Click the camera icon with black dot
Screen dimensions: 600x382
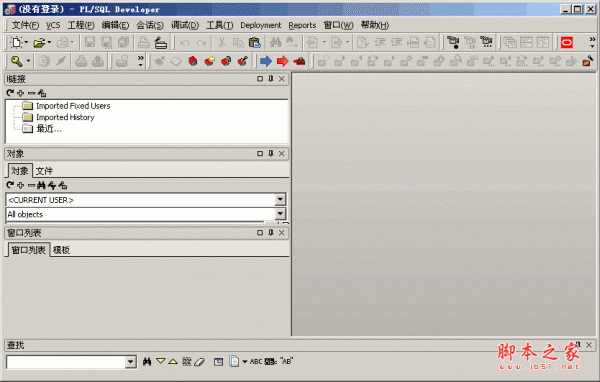(453, 42)
